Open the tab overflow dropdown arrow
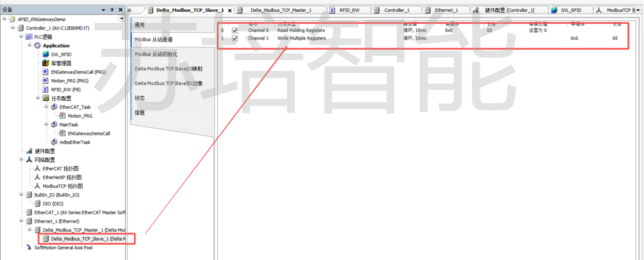Viewport: 644px width, 260px height. click(638, 10)
